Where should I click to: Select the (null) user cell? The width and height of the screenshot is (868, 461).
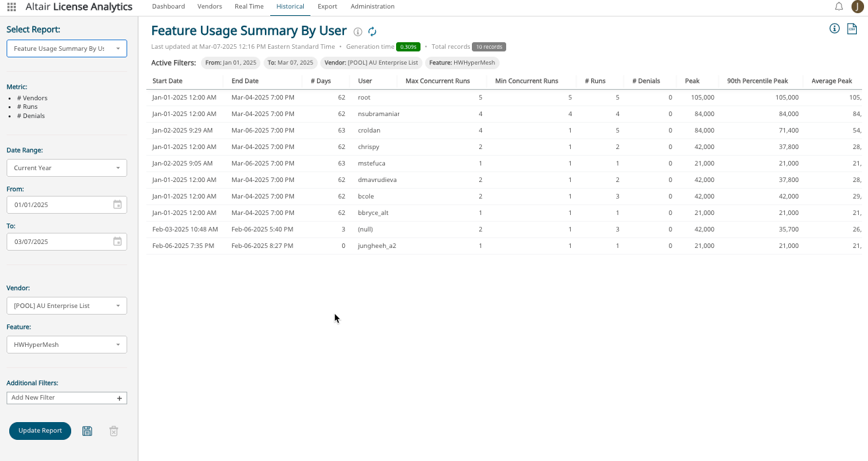(x=365, y=230)
